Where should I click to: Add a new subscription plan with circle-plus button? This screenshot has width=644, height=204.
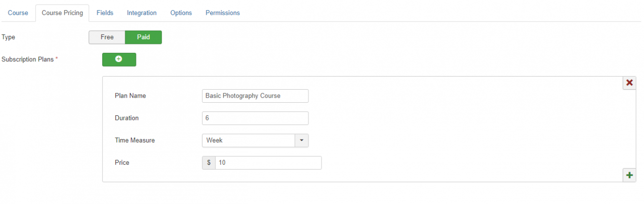[119, 59]
